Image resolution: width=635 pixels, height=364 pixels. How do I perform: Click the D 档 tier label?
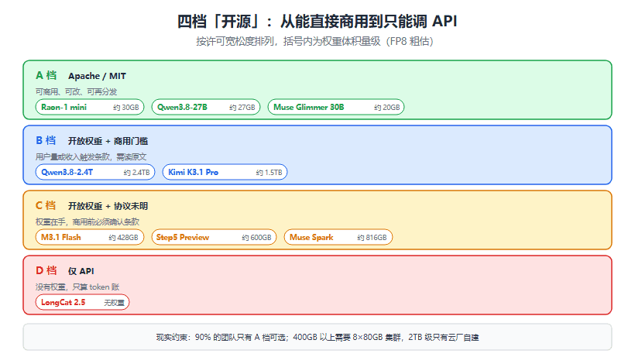click(x=46, y=270)
